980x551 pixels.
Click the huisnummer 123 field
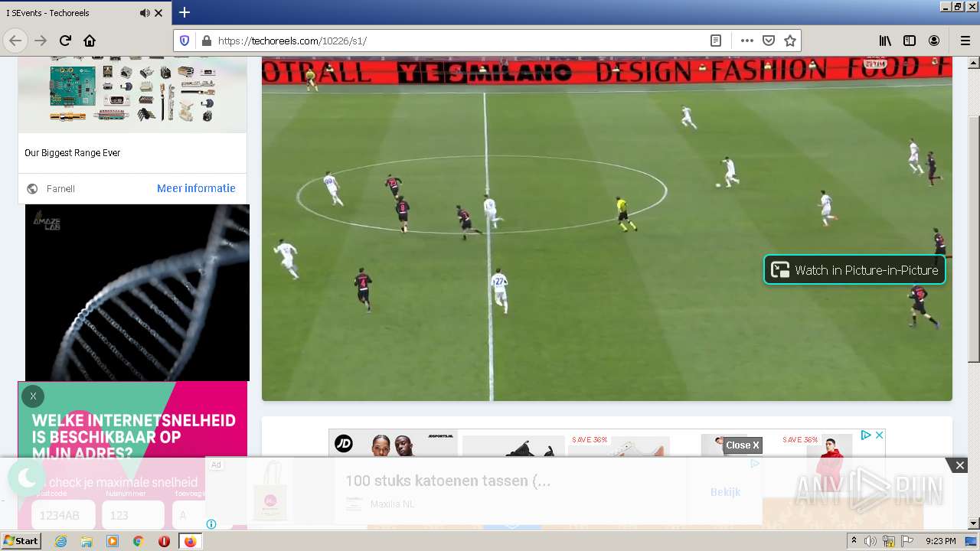(x=133, y=515)
